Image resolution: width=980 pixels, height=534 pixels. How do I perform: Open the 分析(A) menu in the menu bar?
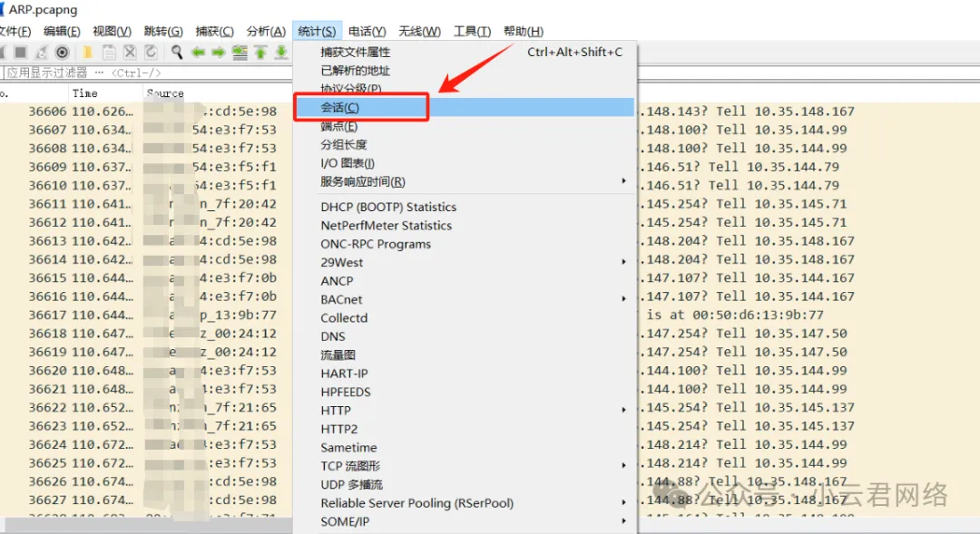point(266,32)
